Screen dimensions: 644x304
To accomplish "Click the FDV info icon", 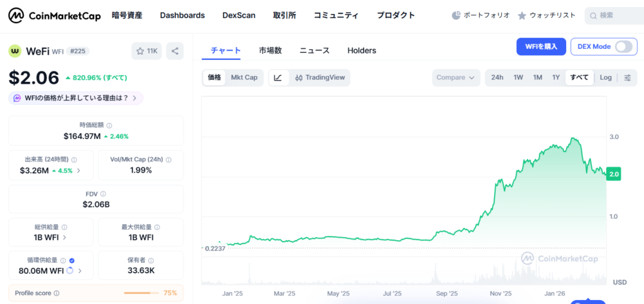I will [103, 194].
